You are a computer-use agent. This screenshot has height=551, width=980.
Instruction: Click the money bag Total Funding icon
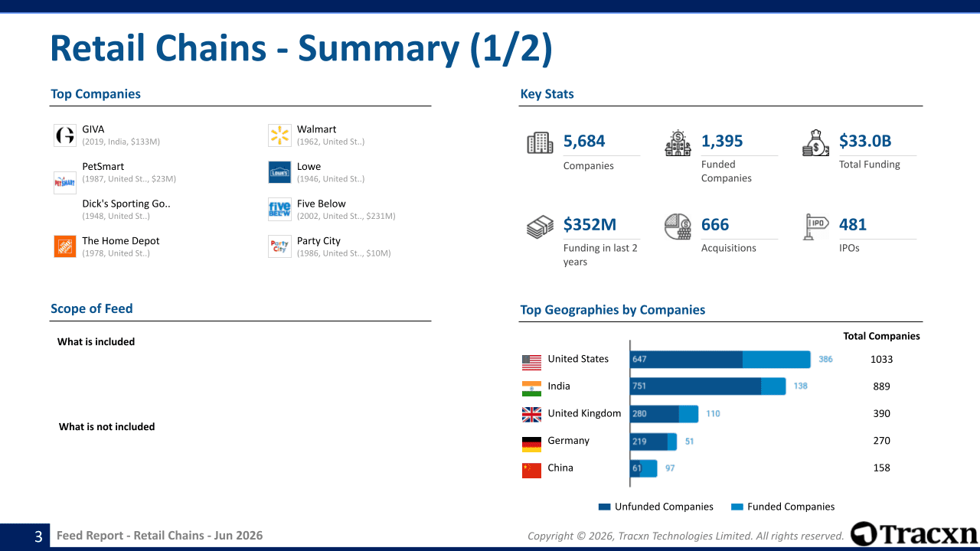pos(815,143)
